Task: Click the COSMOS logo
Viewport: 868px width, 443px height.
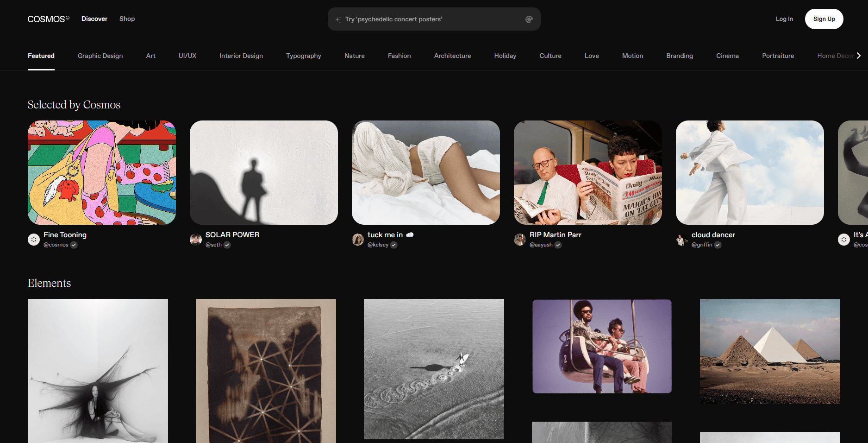Action: pos(49,19)
